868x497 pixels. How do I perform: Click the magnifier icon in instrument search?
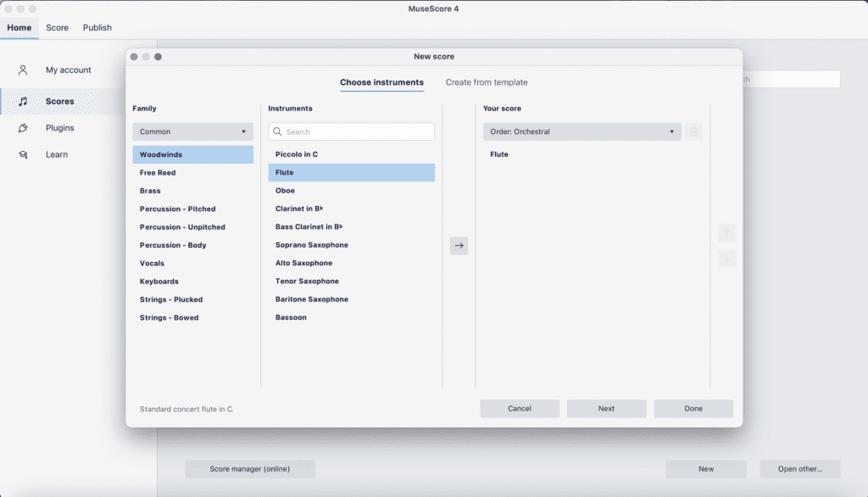click(277, 131)
